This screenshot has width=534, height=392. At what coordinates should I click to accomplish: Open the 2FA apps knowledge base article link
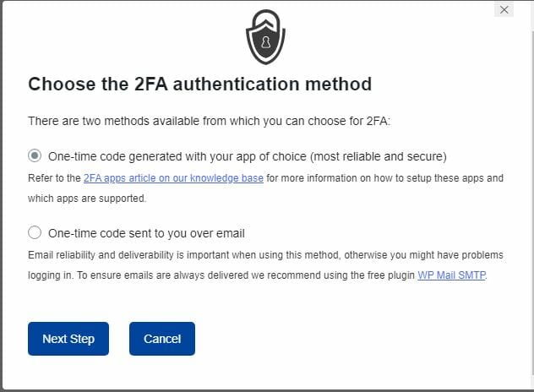point(173,178)
